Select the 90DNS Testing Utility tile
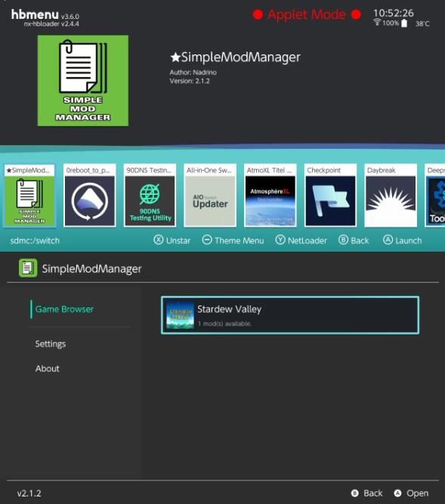This screenshot has height=504, width=445. pyautogui.click(x=150, y=196)
